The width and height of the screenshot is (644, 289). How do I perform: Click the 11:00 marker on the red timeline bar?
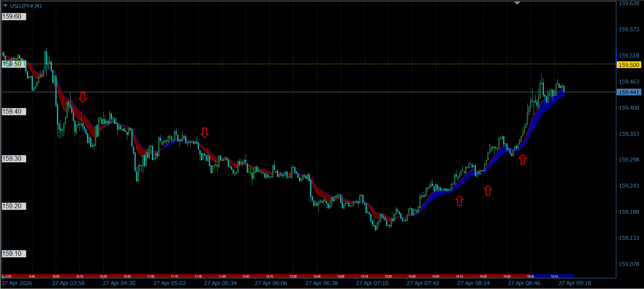[x=151, y=276]
